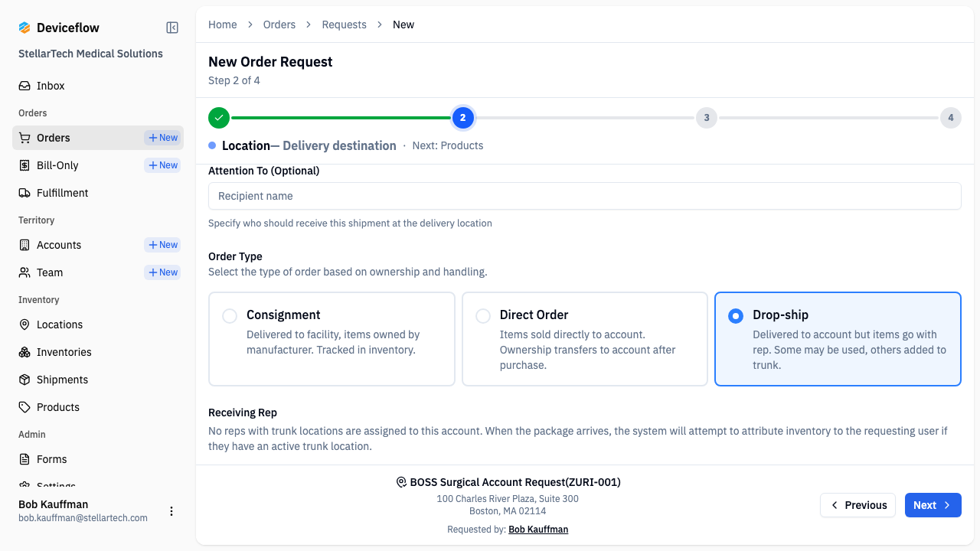Click step 2 progress marker
The height and width of the screenshot is (551, 980).
point(462,118)
